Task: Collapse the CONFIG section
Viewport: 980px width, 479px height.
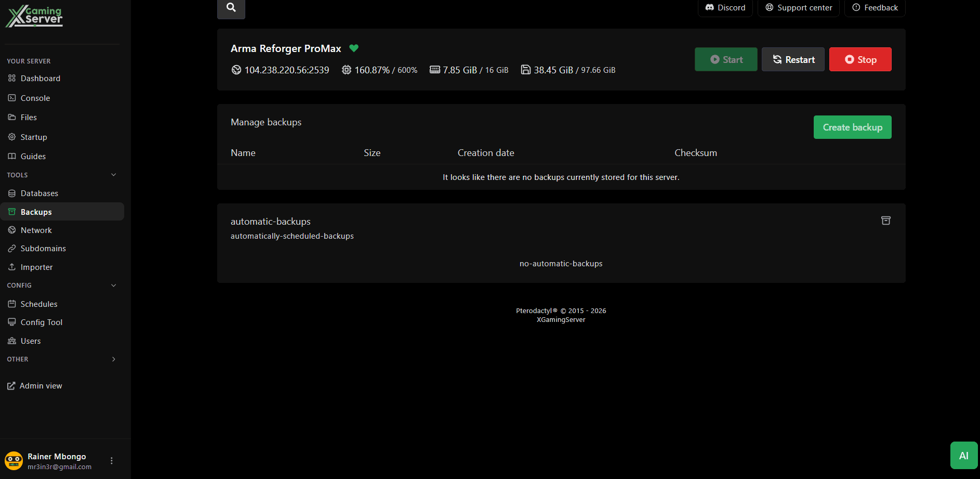Action: click(x=113, y=285)
